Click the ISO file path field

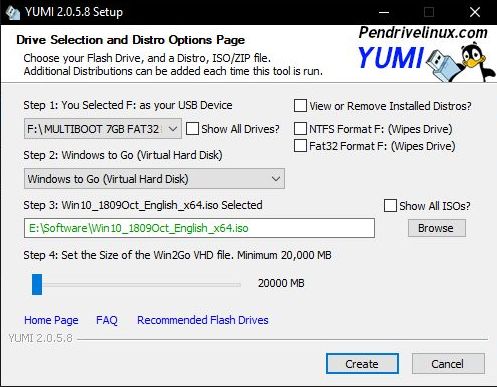[199, 228]
